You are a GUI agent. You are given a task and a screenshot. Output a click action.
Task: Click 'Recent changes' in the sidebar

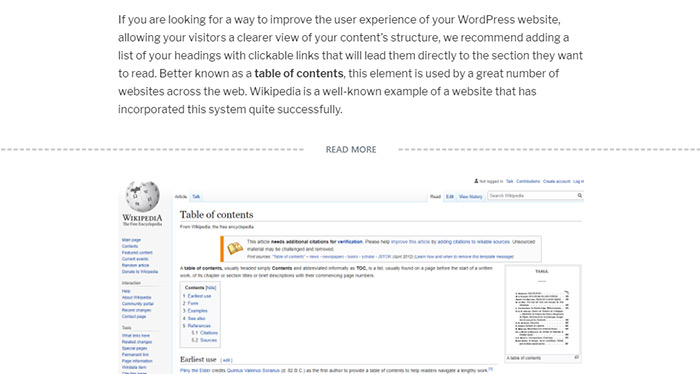136,310
